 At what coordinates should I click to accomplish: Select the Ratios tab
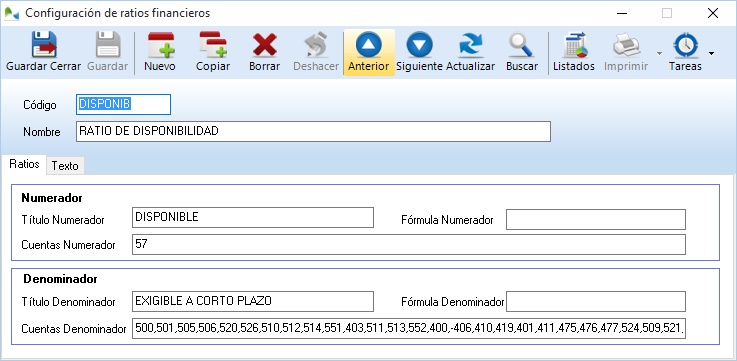click(24, 165)
